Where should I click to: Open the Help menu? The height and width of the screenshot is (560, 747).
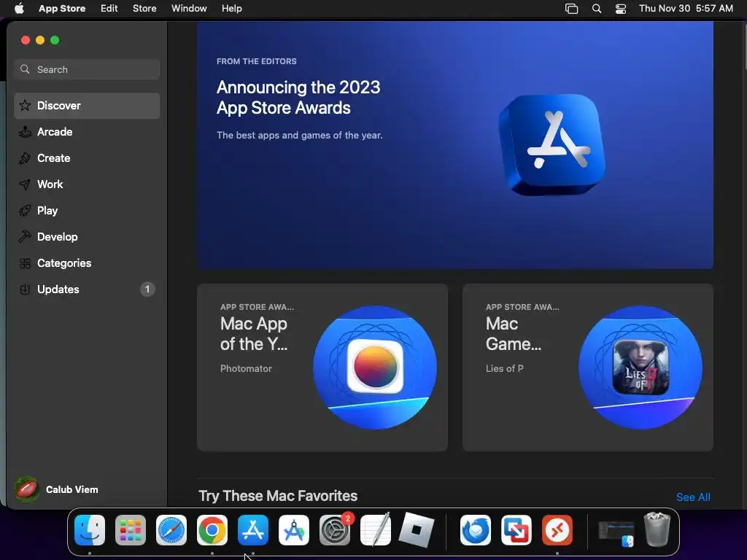(x=231, y=8)
